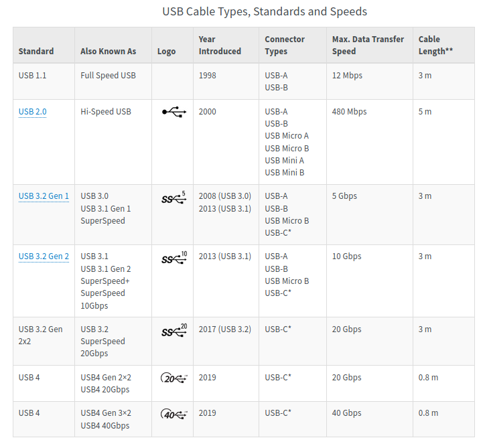Click the USB 1.1 standard cell
Screen dimensions: 485x448
coord(33,76)
